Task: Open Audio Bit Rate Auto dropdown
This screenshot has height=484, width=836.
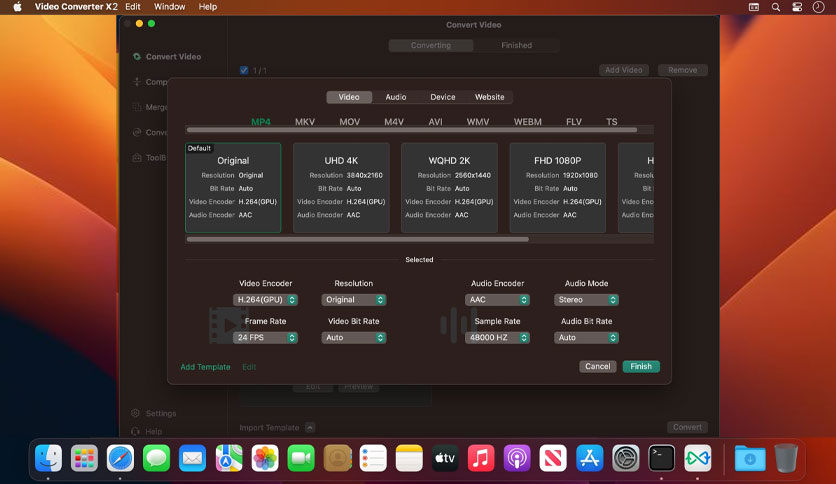Action: [586, 337]
